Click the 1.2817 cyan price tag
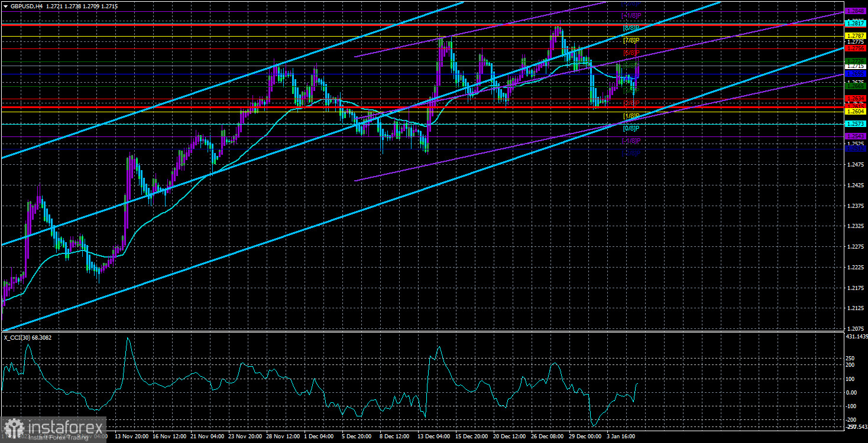Viewport: 868px width, 443px height. (x=856, y=23)
